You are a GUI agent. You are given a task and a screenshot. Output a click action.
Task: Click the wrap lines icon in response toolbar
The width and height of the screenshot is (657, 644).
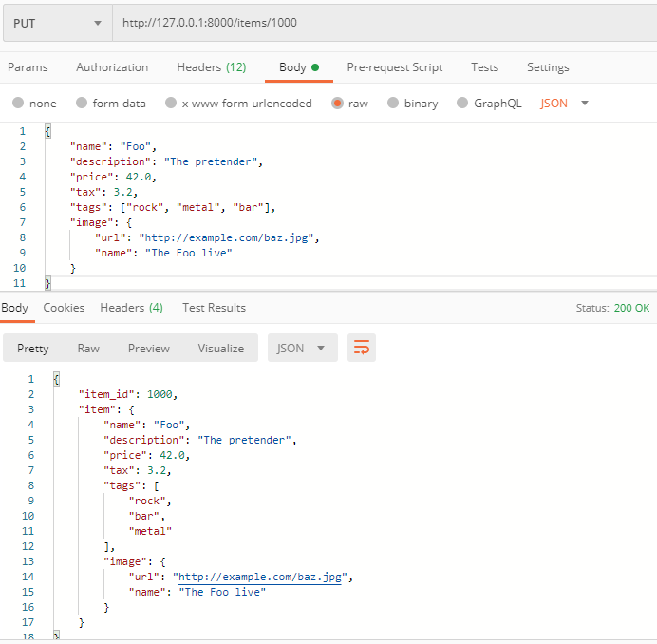pos(362,349)
